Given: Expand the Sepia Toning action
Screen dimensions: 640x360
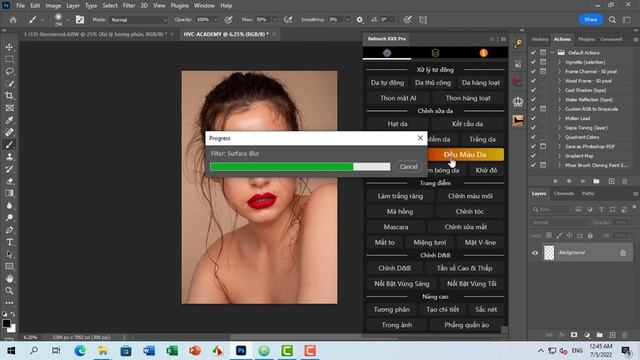Looking at the screenshot, I should pyautogui.click(x=560, y=128).
